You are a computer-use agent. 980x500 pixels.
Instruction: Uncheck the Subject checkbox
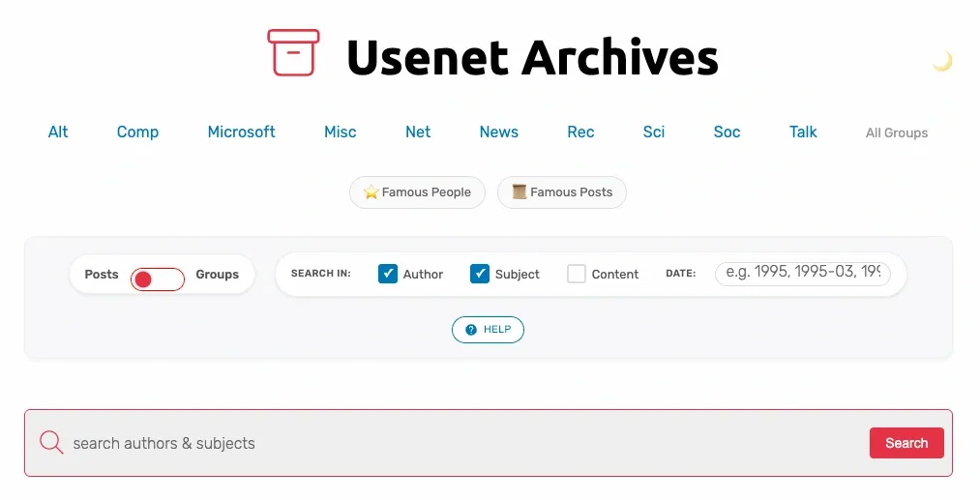pyautogui.click(x=480, y=274)
